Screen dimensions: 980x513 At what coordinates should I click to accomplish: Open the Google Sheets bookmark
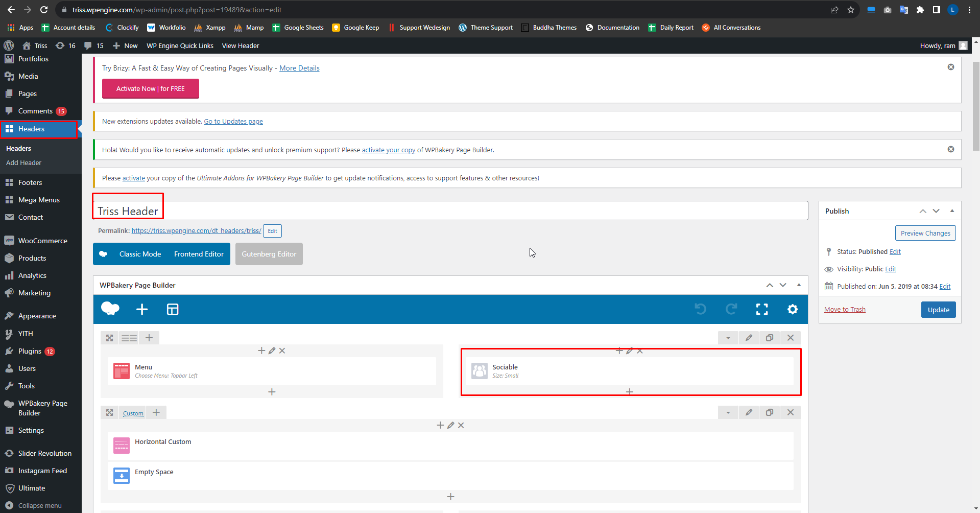tap(298, 28)
